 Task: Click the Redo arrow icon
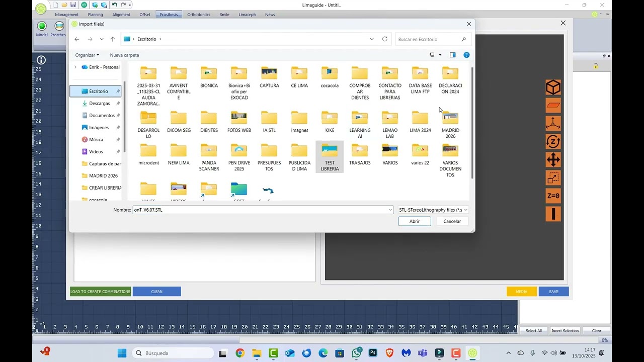click(123, 5)
